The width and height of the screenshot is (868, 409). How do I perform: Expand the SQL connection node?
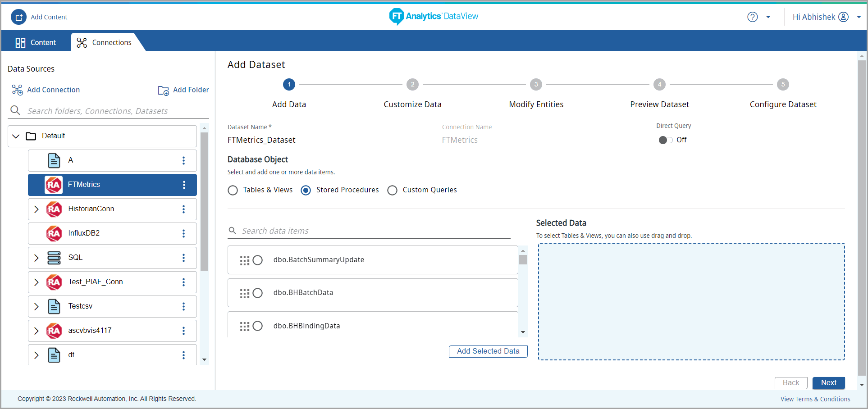coord(37,258)
